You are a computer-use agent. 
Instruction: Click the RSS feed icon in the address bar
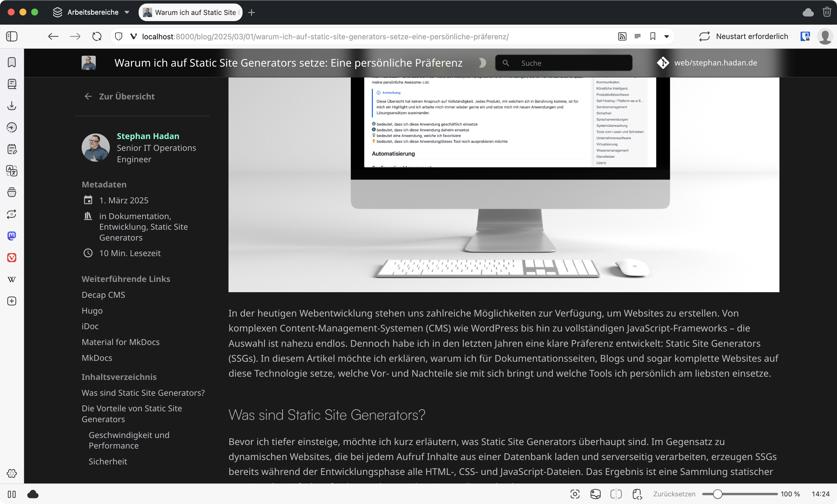click(622, 36)
